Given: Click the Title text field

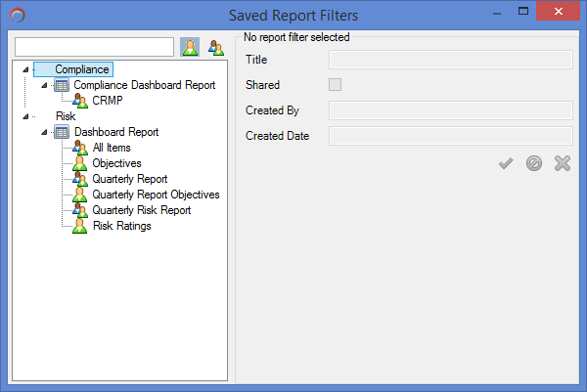Looking at the screenshot, I should coord(451,60).
